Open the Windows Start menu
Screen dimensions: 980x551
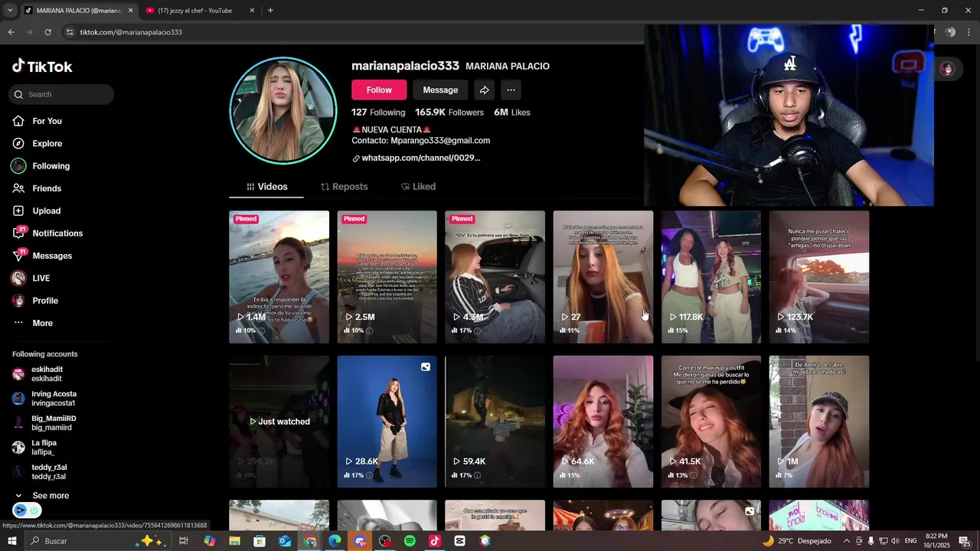pyautogui.click(x=11, y=541)
